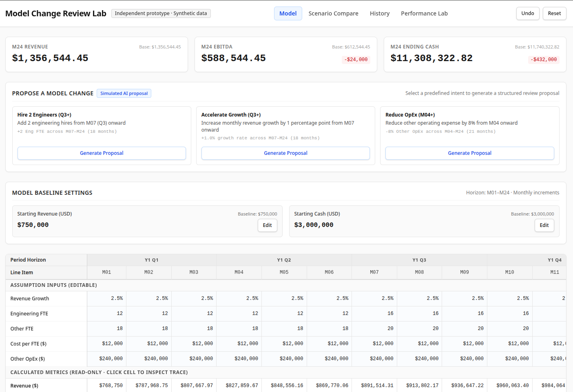Select Other OpEx cell for M09

[465, 359]
